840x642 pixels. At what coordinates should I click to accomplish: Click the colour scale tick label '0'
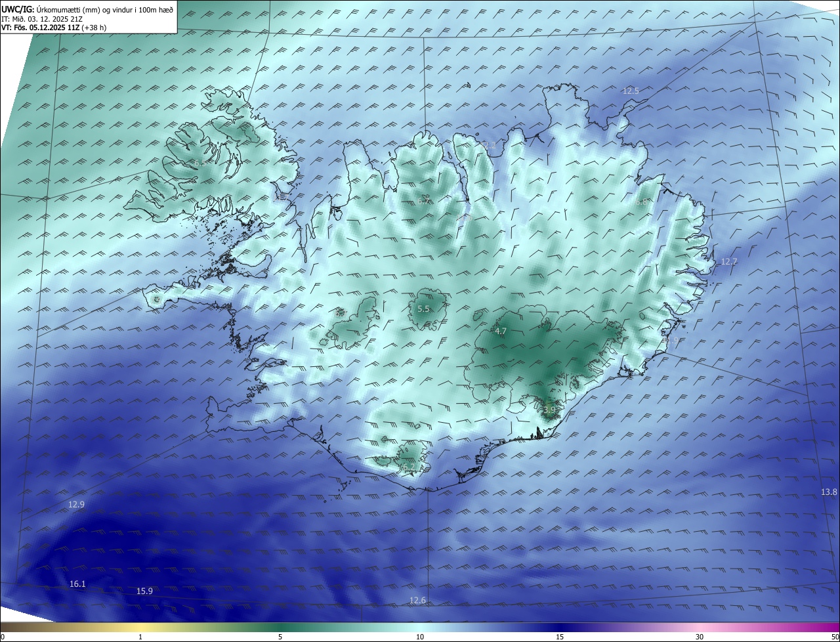(x=3, y=637)
